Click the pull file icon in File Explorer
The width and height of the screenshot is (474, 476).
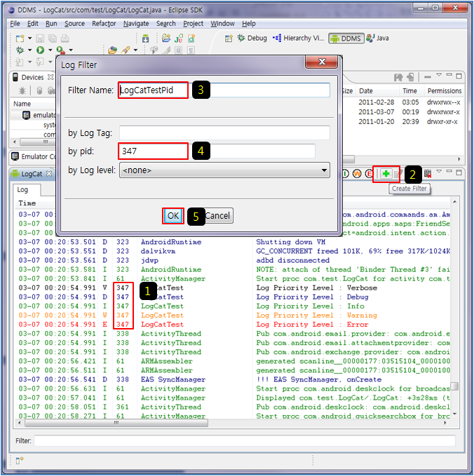pyautogui.click(x=398, y=77)
